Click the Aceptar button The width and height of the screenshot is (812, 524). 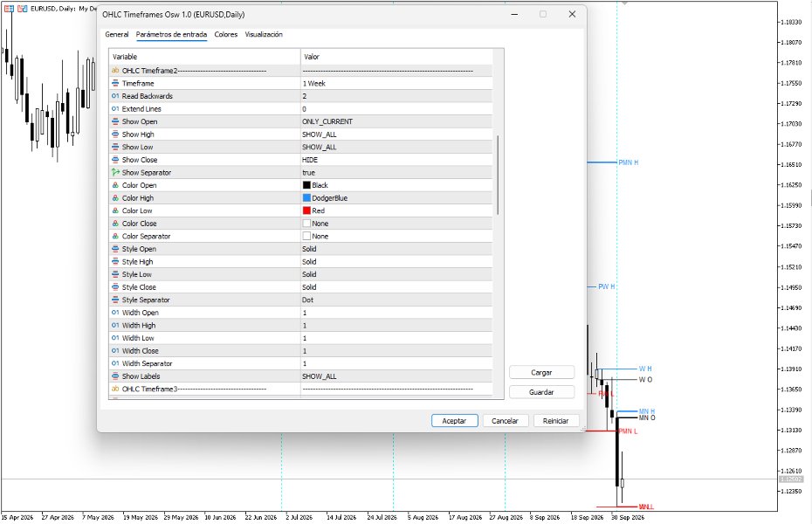(454, 421)
